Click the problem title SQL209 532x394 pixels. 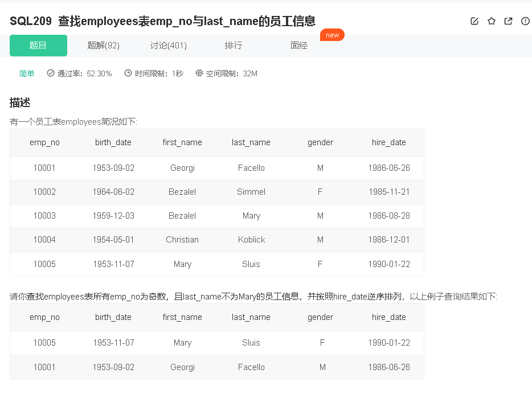coord(162,21)
